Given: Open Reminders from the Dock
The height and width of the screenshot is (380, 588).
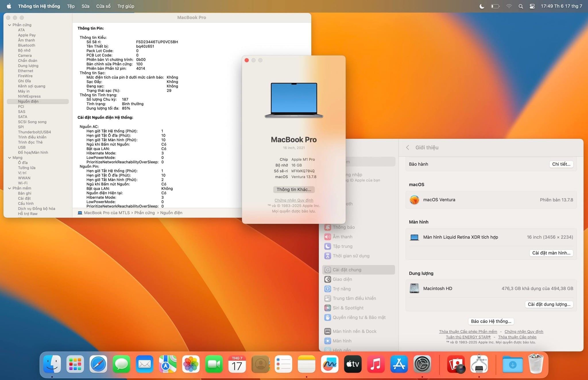Looking at the screenshot, I should tap(283, 364).
